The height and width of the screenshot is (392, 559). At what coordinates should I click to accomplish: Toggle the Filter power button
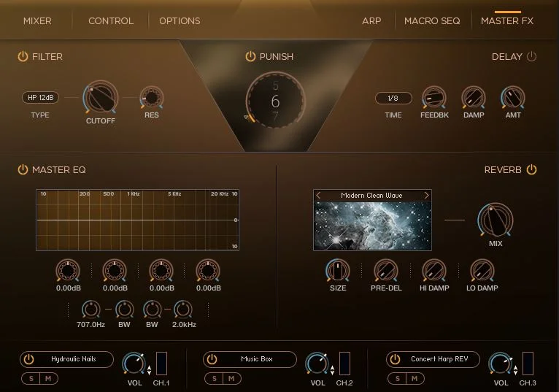pyautogui.click(x=23, y=56)
